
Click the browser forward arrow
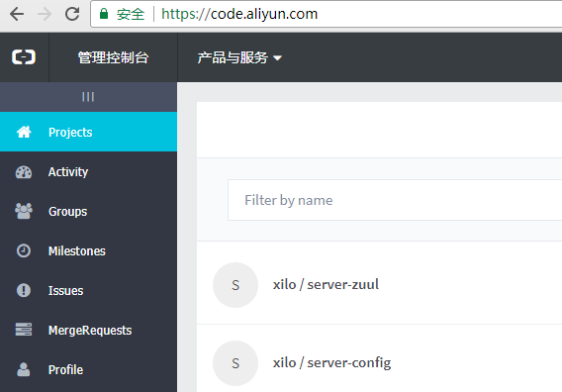pyautogui.click(x=45, y=14)
